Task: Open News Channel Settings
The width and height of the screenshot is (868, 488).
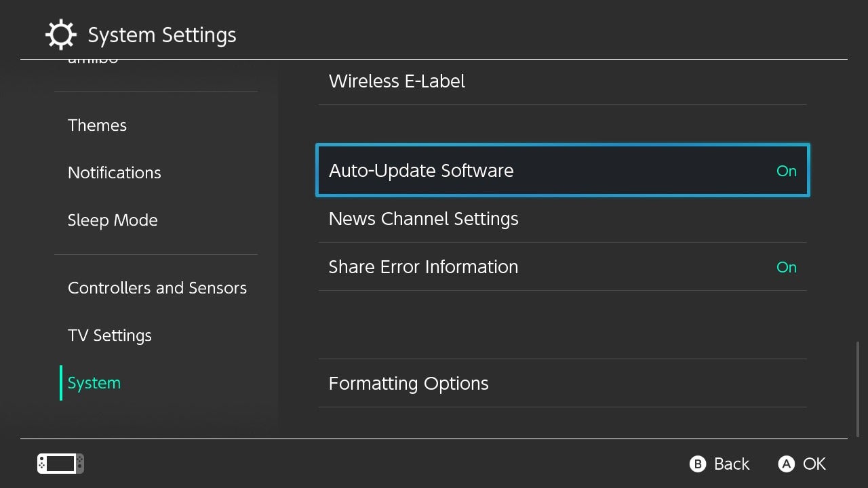Action: [424, 219]
